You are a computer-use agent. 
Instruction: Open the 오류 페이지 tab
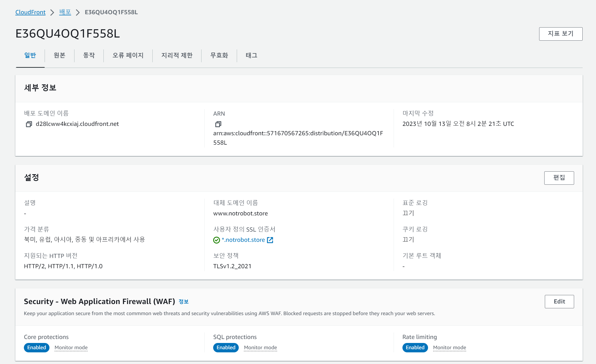(128, 55)
